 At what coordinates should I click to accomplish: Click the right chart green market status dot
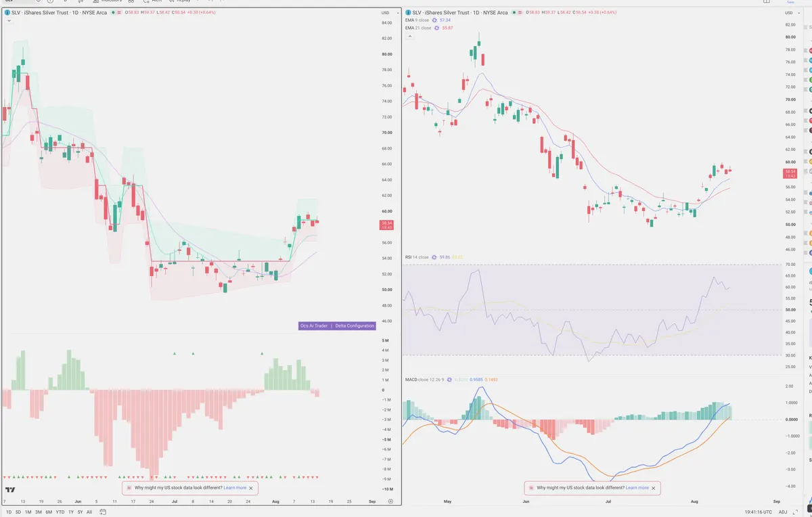pyautogui.click(x=514, y=12)
